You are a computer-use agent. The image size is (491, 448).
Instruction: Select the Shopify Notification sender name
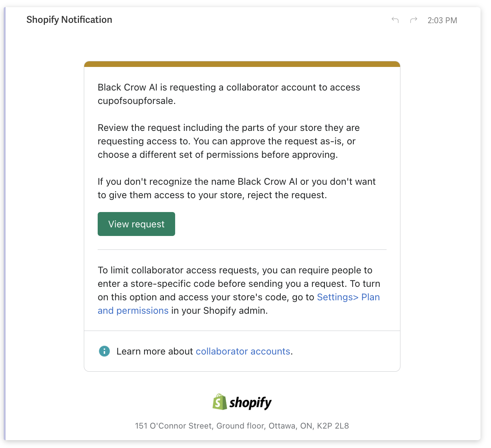[x=69, y=20]
